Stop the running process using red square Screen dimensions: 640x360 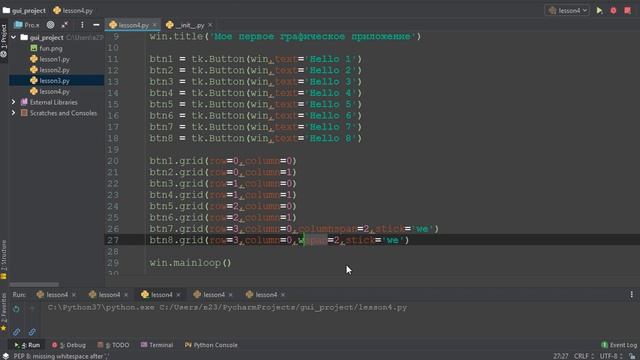pyautogui.click(x=627, y=11)
